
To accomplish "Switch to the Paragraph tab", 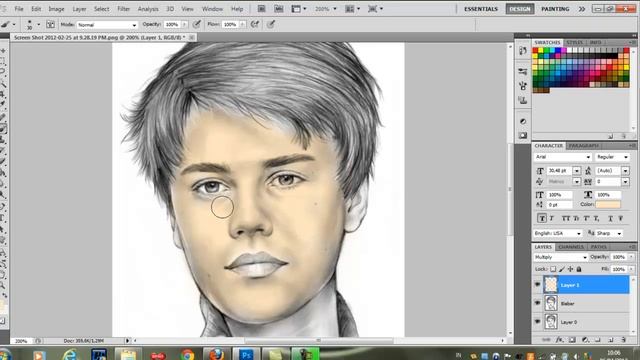I will (x=584, y=146).
